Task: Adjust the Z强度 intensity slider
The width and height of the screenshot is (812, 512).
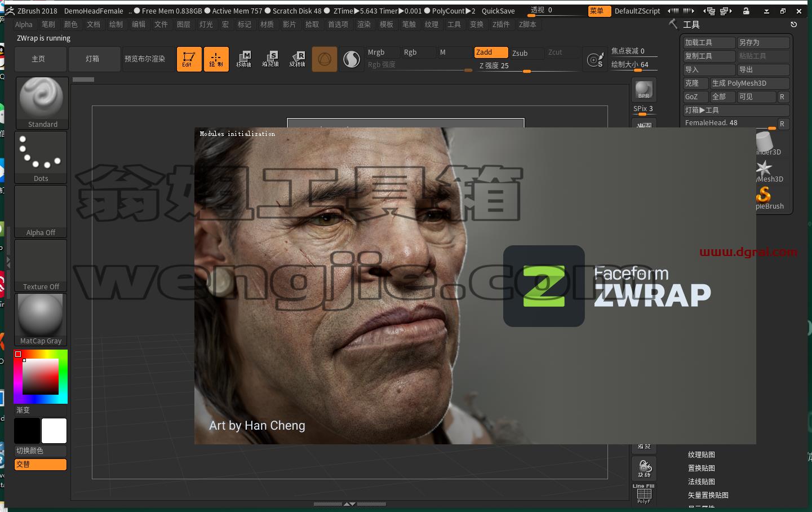Action: pos(527,66)
